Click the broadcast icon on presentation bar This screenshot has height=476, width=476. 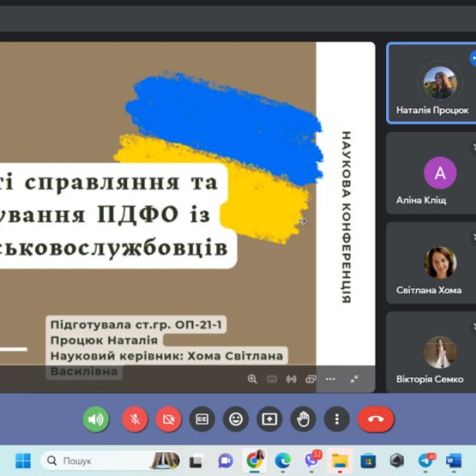pyautogui.click(x=292, y=379)
